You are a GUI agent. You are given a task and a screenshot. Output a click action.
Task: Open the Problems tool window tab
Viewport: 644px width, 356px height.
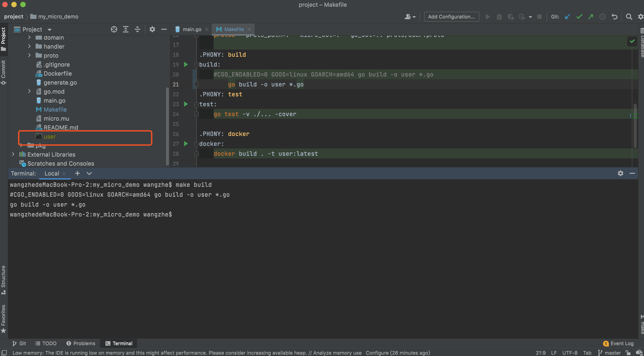[x=81, y=343]
